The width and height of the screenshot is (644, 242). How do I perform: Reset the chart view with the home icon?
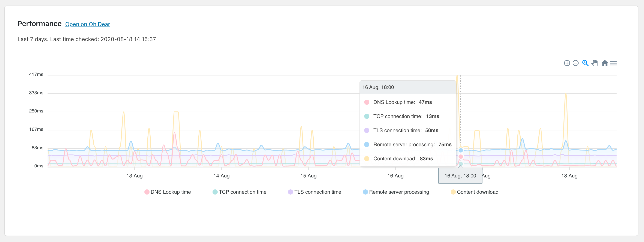pos(605,63)
